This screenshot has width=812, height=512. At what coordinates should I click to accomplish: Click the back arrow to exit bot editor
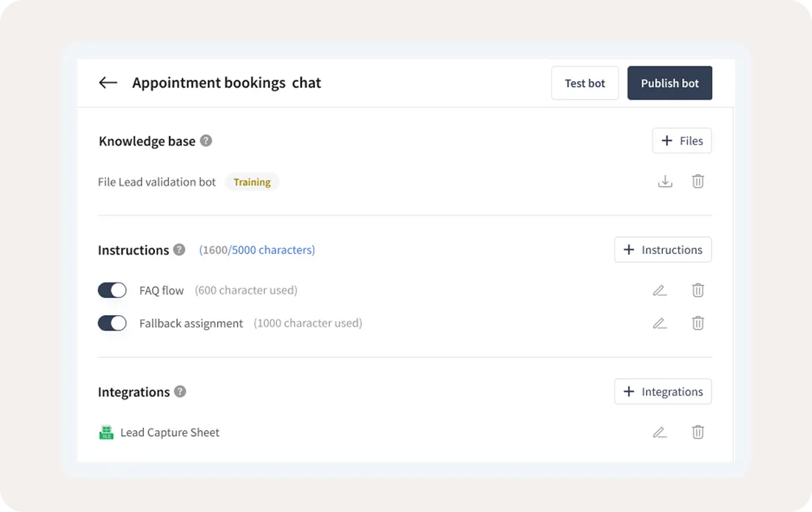[108, 83]
